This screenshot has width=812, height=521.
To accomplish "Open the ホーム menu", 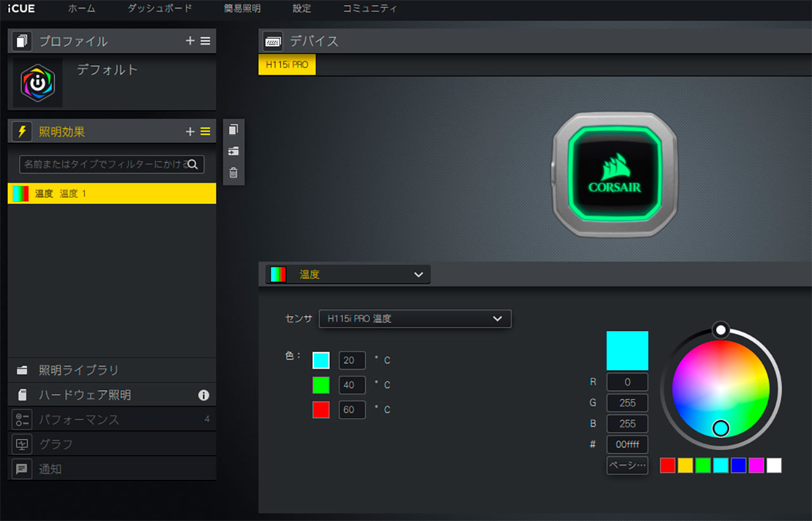I will 81,9.
